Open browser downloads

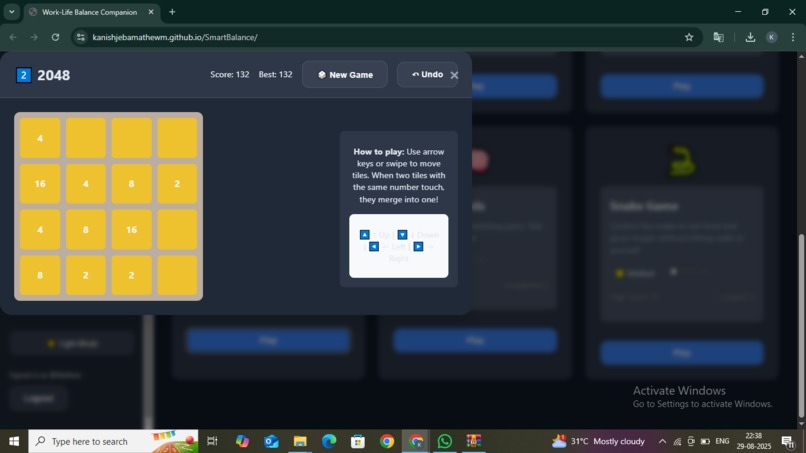point(750,37)
